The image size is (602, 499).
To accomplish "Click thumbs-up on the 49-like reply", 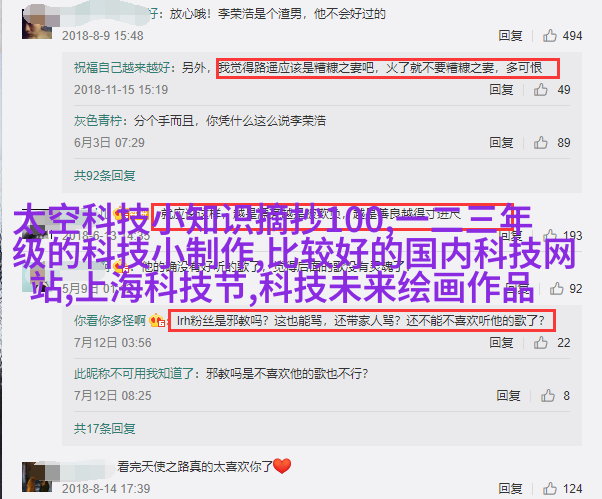I will (540, 89).
